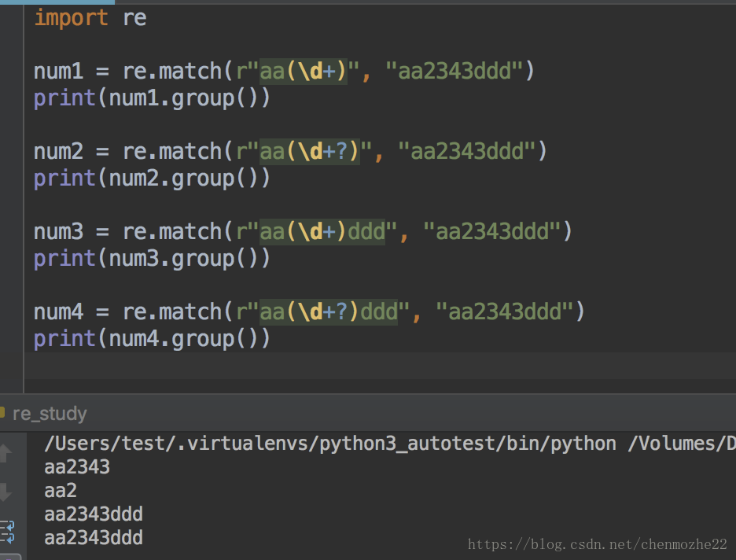Click the 'aa2343ddd' output directly below 'aa2'
Screen dimensions: 736x560
pos(94,514)
